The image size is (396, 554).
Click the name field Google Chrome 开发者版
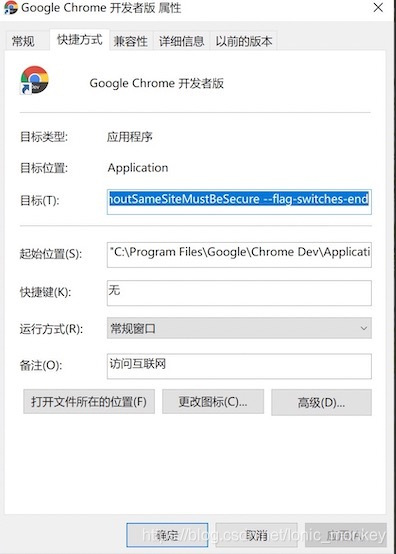156,83
